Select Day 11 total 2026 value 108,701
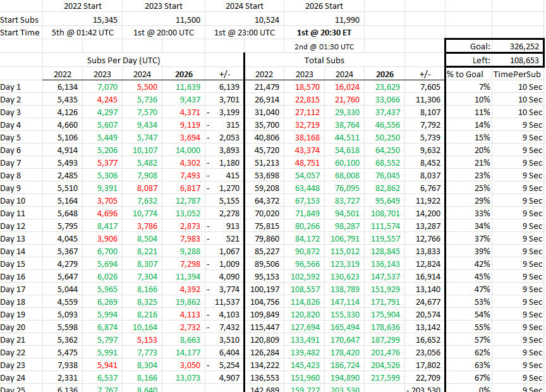Image resolution: width=546 pixels, height=392 pixels. pyautogui.click(x=384, y=213)
